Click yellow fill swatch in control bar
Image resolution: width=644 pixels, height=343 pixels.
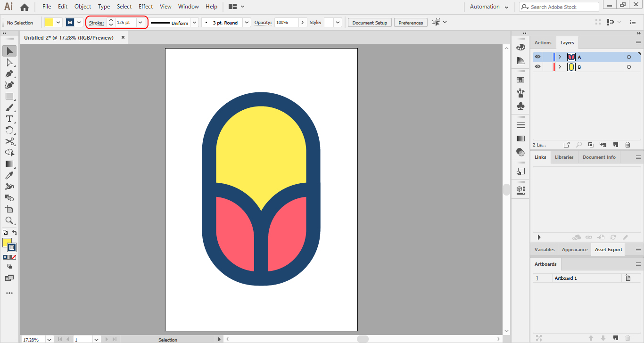click(x=50, y=23)
